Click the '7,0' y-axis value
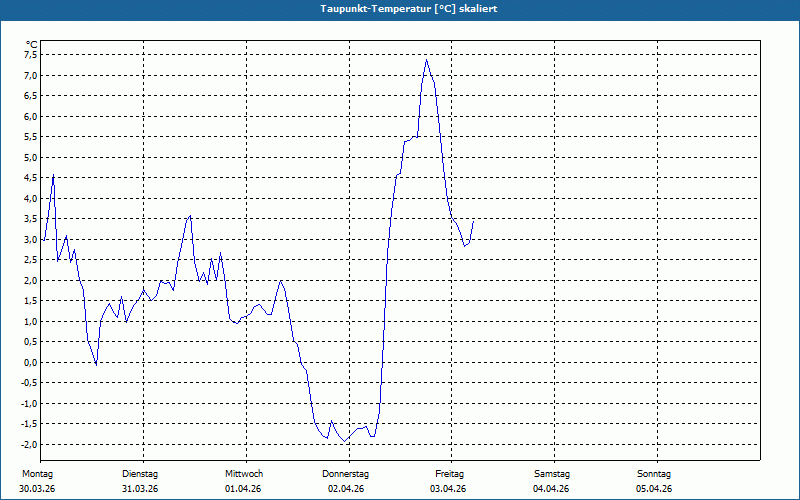 click(x=31, y=76)
